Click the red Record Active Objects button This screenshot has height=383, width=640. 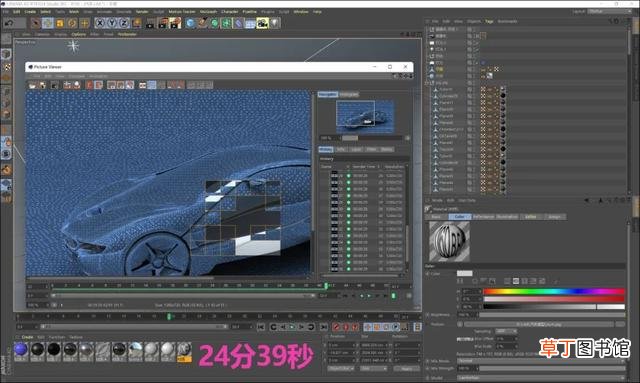point(336,327)
